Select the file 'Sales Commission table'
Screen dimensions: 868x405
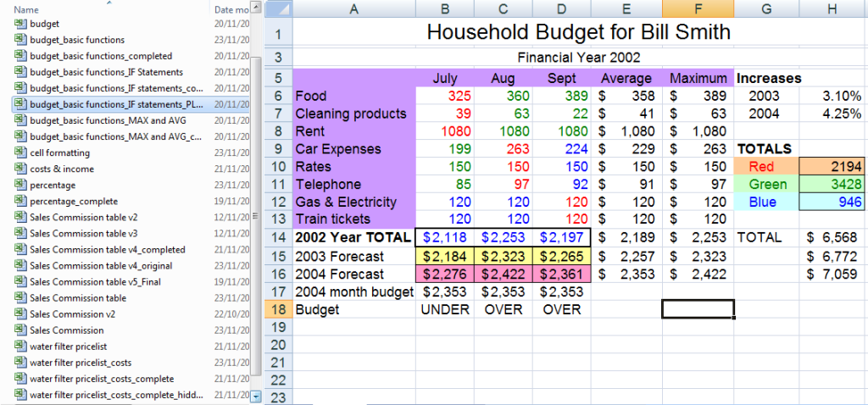click(x=78, y=298)
